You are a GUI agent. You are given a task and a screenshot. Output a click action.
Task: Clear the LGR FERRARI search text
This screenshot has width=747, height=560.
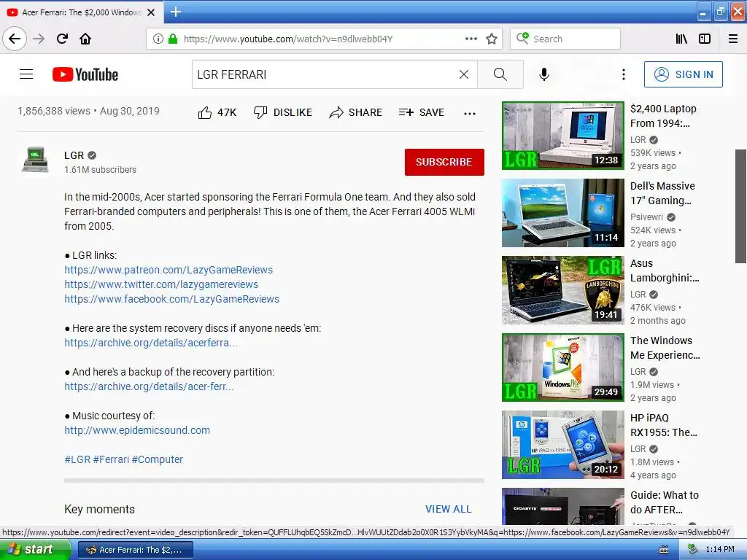pos(463,74)
